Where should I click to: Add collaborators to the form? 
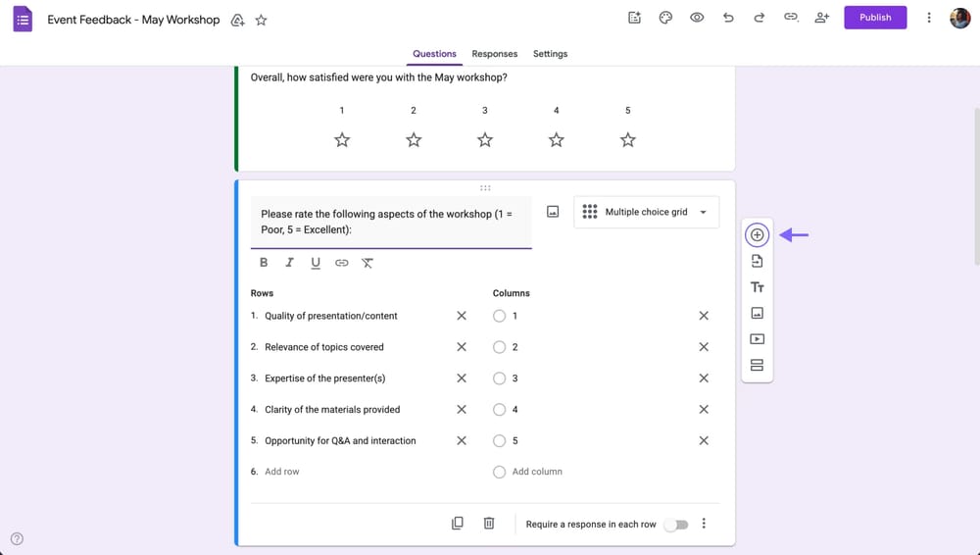(x=822, y=18)
